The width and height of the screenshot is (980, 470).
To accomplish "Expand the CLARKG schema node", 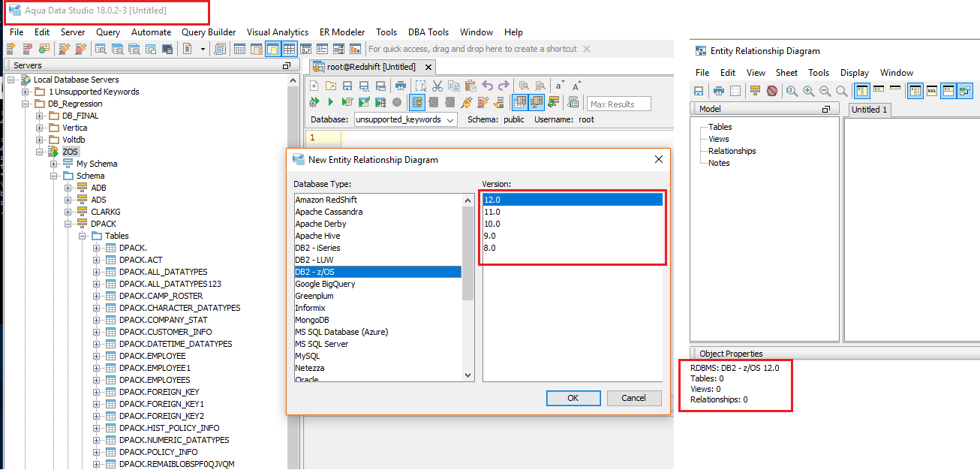I will tap(68, 212).
